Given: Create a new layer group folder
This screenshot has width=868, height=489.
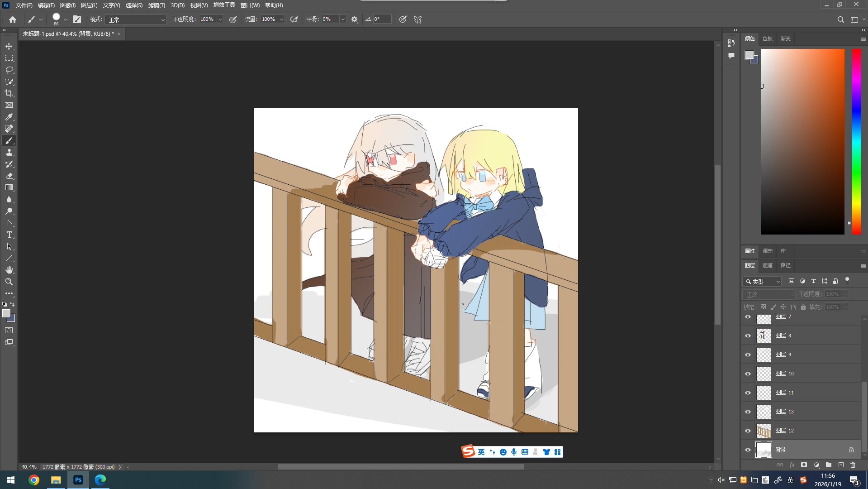Looking at the screenshot, I should (x=828, y=465).
